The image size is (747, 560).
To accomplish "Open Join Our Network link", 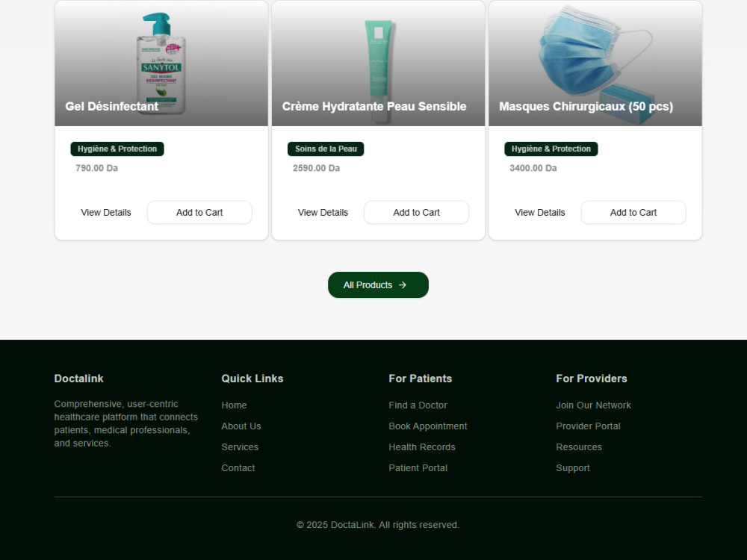I will tap(593, 405).
